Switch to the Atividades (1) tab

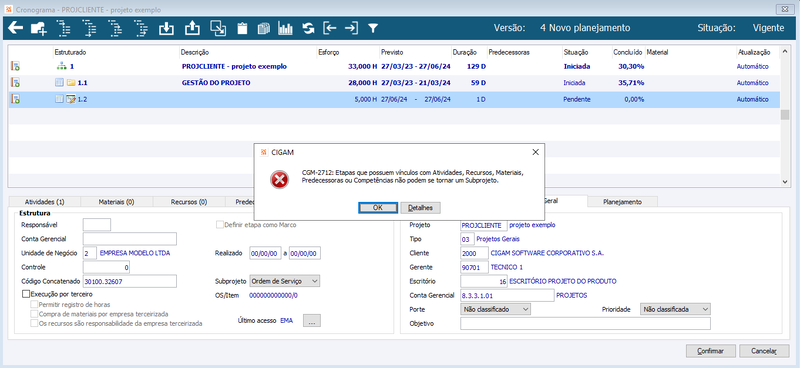pyautogui.click(x=44, y=202)
